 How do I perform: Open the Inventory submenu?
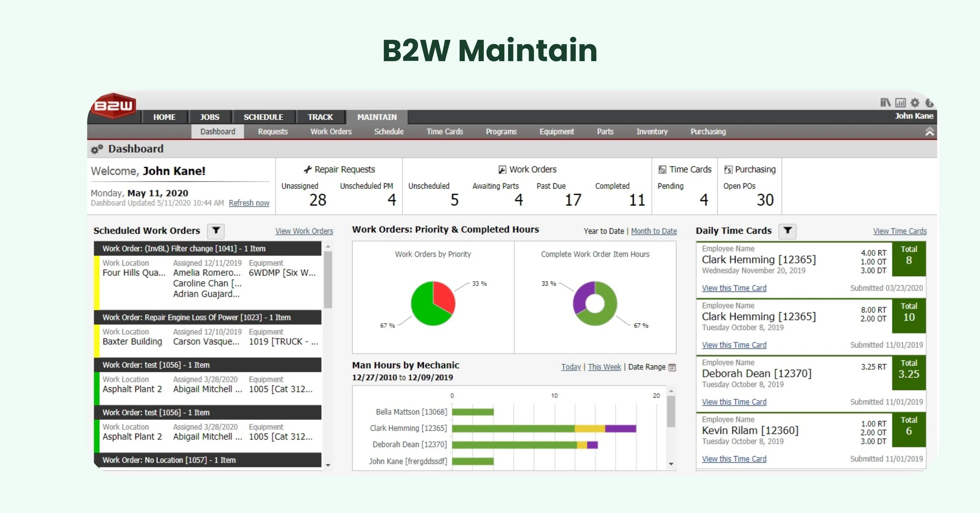point(652,131)
